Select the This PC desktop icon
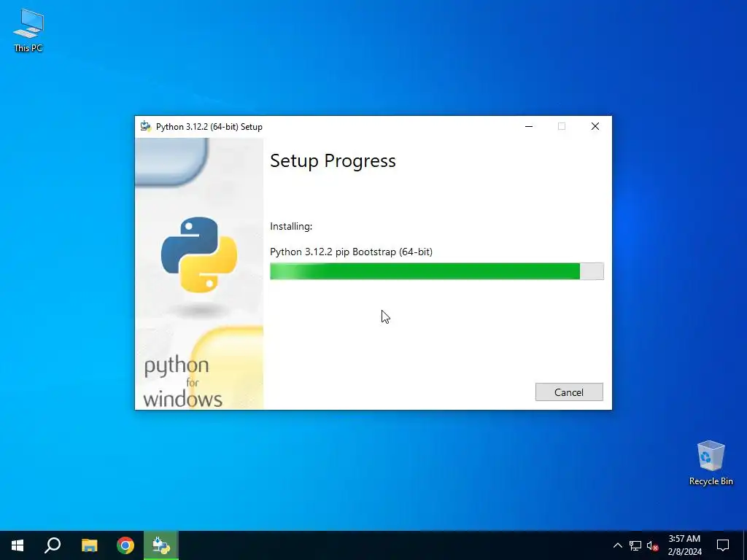747x560 pixels. pos(28,30)
